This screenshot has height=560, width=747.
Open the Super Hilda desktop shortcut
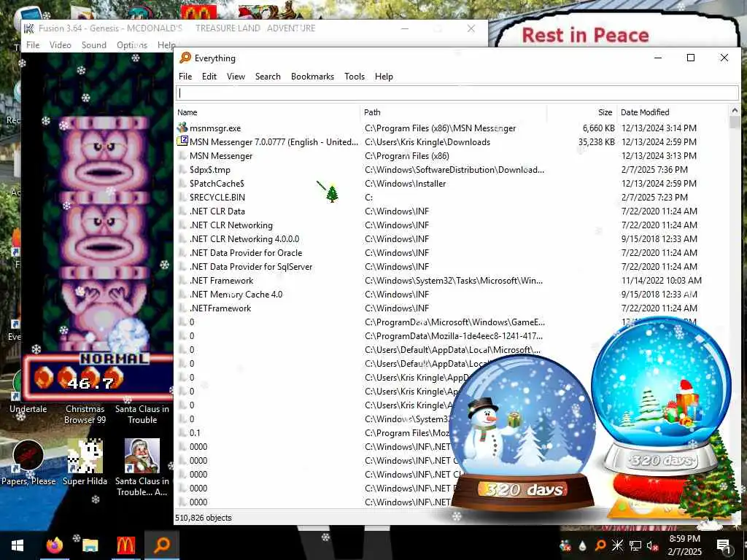(85, 462)
